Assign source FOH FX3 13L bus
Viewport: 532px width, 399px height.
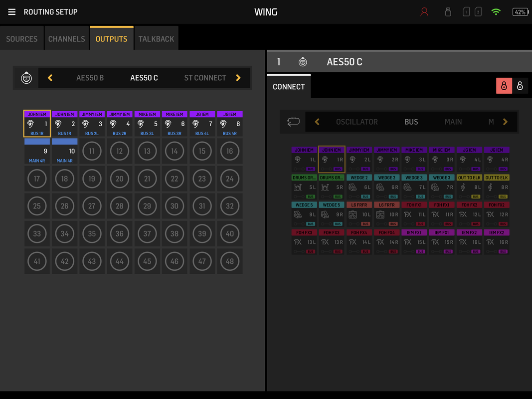tap(304, 242)
